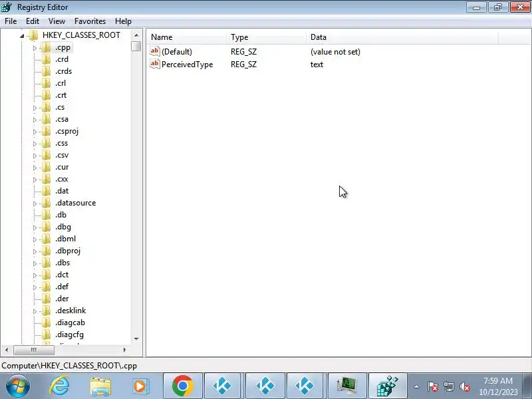Screen dimensions: 532x399
Task: Select the .diagcfg key label
Action: pos(69,334)
